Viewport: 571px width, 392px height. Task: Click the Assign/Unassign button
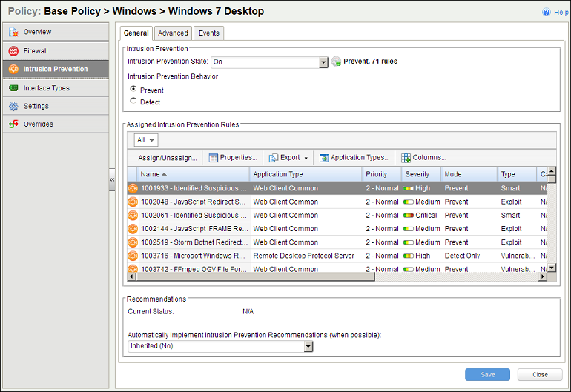click(168, 158)
